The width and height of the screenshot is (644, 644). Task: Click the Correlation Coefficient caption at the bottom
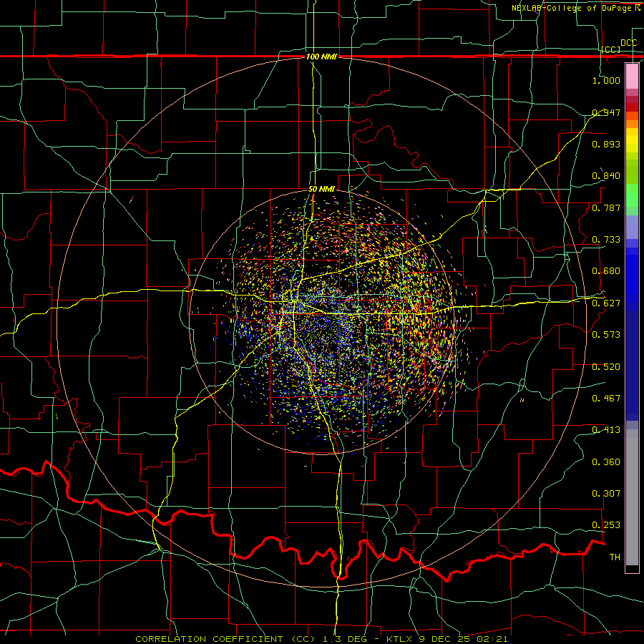click(x=321, y=639)
